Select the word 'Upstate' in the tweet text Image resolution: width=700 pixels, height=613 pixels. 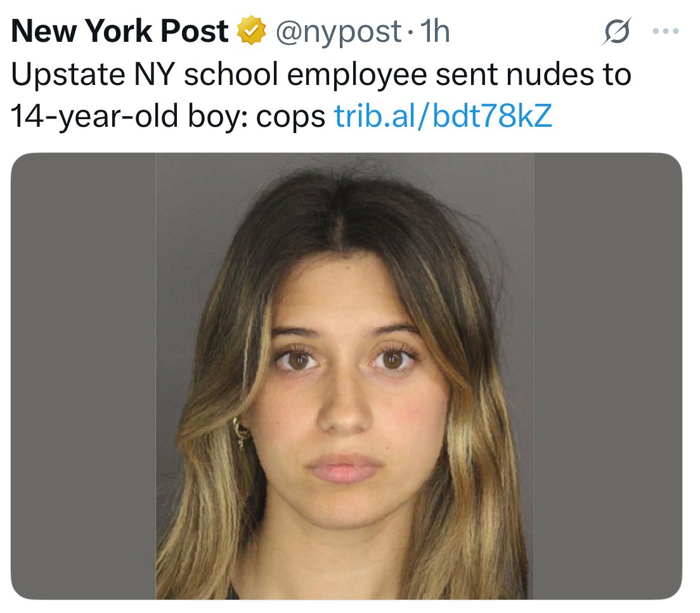(68, 75)
